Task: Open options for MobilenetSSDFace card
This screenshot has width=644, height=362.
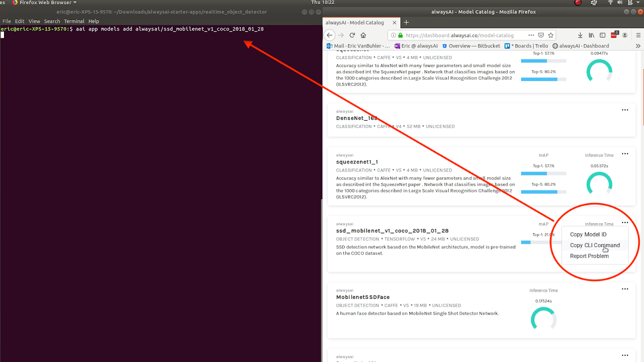Action: pos(625,289)
